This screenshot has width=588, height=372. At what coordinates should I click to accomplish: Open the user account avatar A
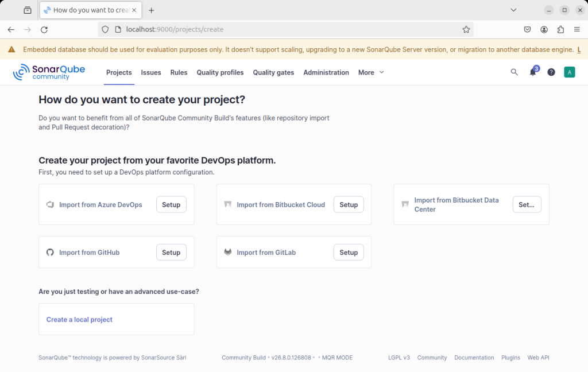click(569, 72)
